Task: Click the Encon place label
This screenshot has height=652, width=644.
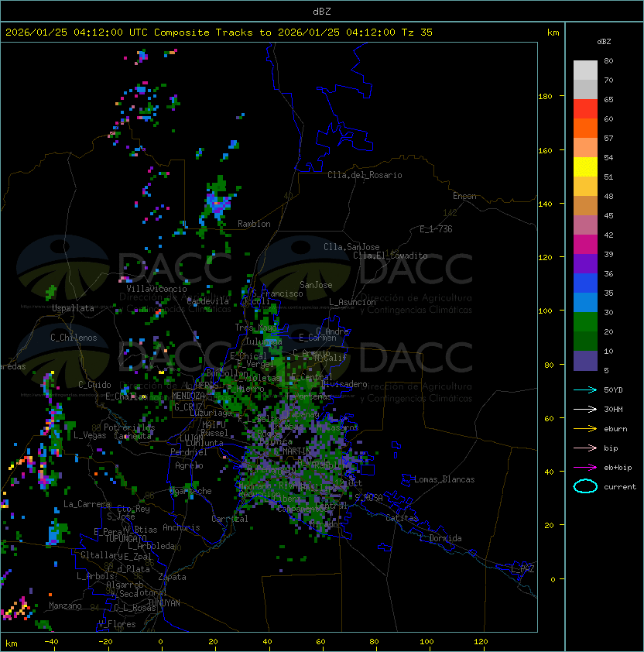Action: coord(464,196)
